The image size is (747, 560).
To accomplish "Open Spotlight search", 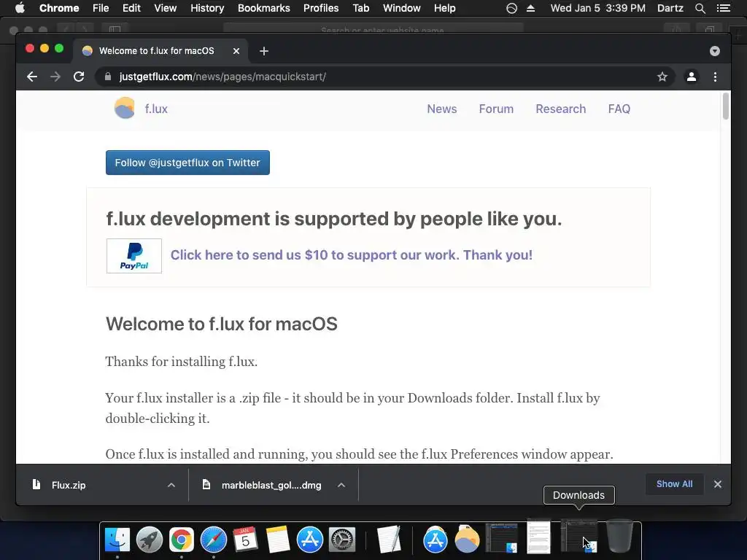I will (x=700, y=8).
